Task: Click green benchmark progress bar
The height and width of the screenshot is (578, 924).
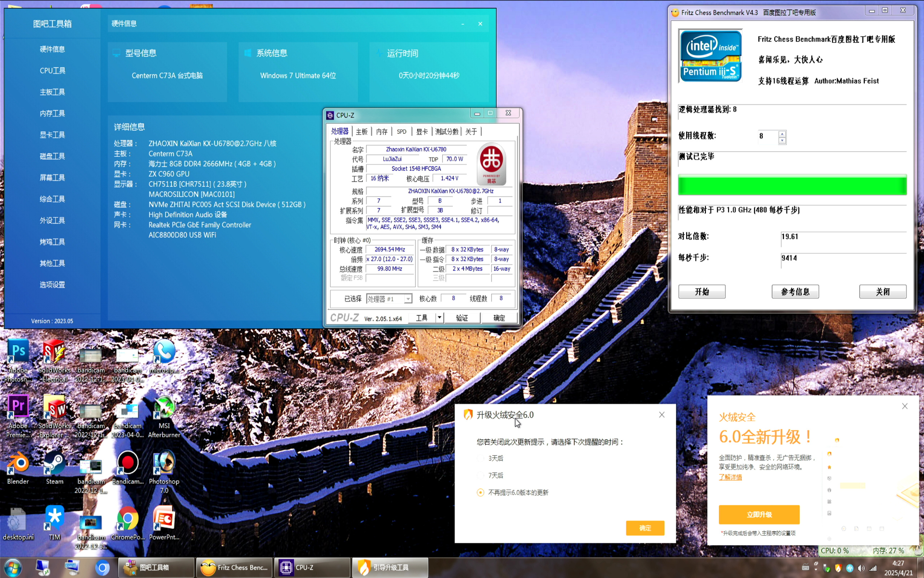Action: (x=792, y=185)
